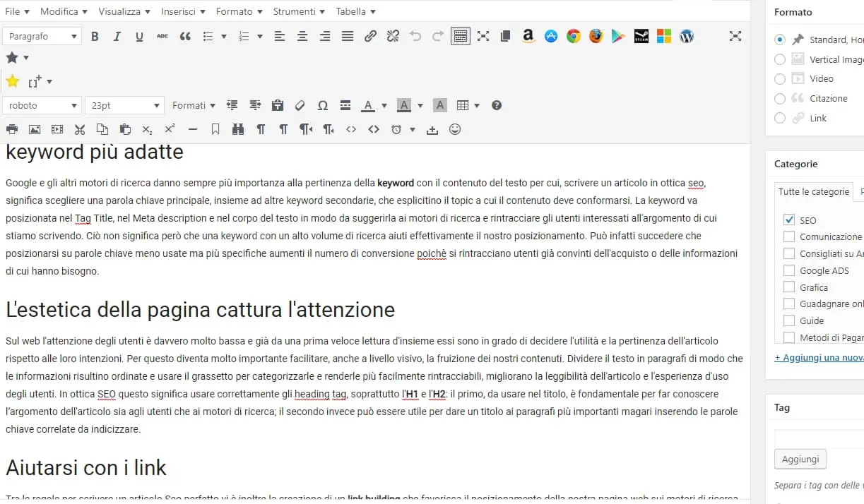Clear formatting with the eraser icon
The width and height of the screenshot is (864, 504).
coord(300,105)
